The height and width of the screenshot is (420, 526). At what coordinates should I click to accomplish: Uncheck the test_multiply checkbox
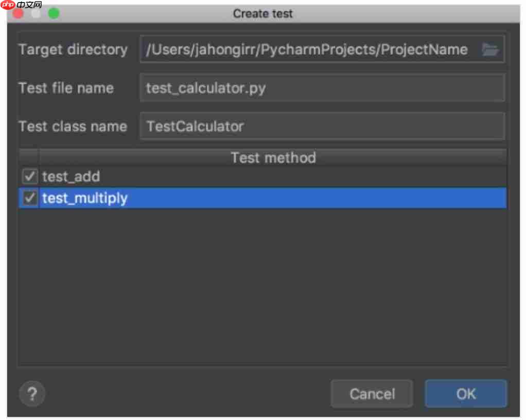coord(29,198)
